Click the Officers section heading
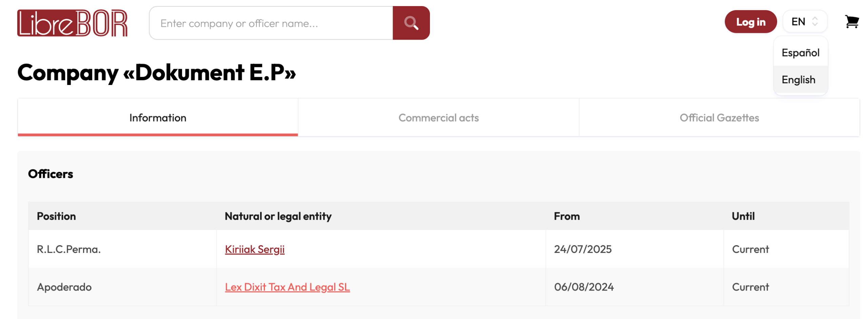868x319 pixels. 51,174
